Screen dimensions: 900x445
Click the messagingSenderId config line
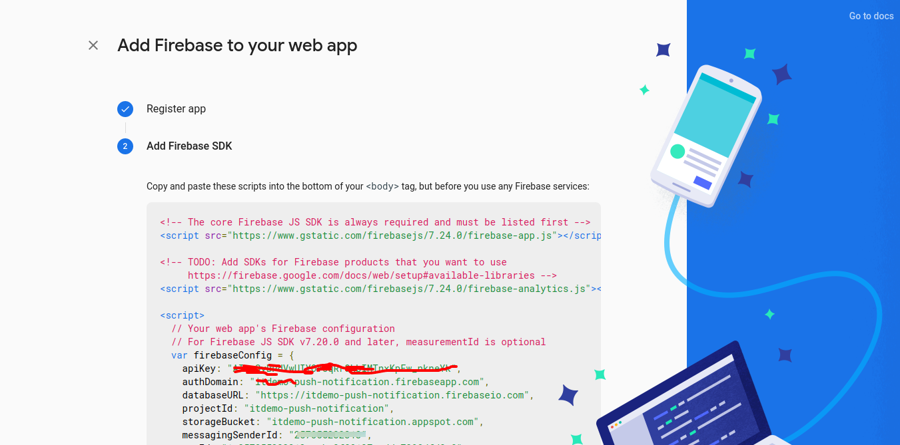(276, 435)
